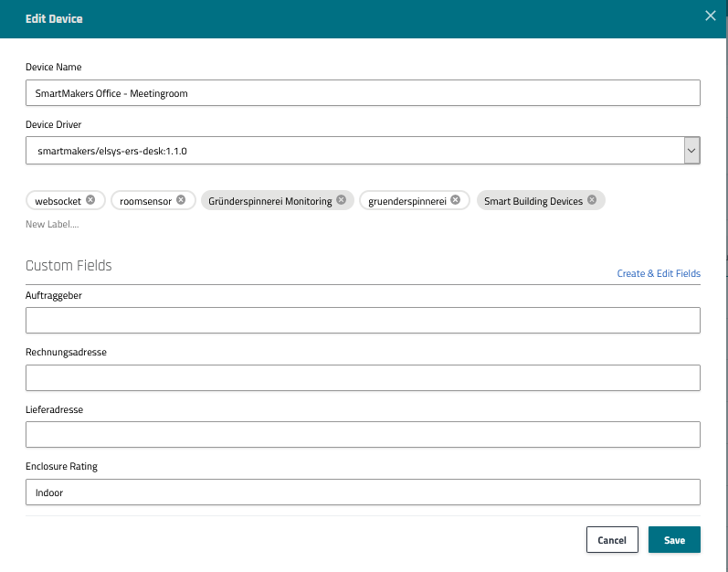The height and width of the screenshot is (572, 728).
Task: Click the New Label input
Action: [52, 224]
